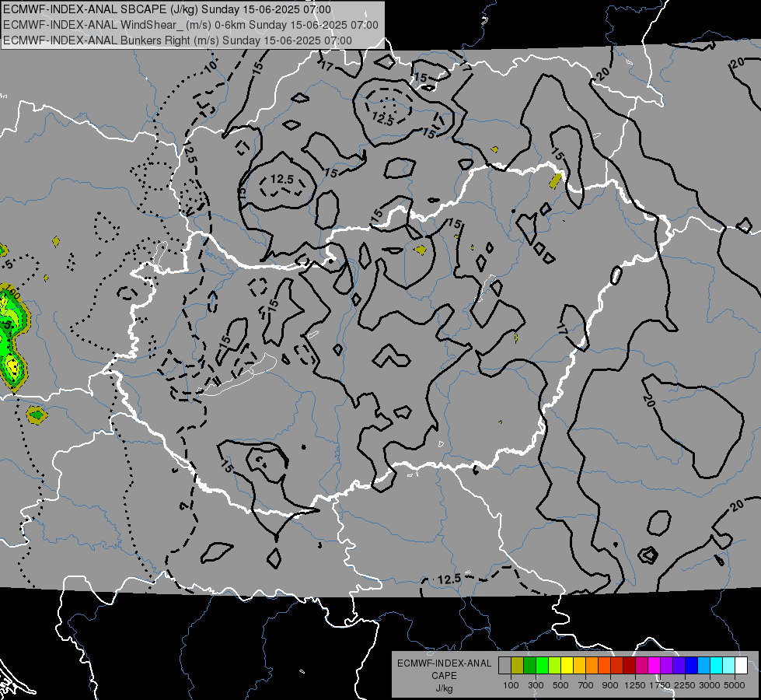Screen dimensions: 761x700
Task: Click the J/kg unit label in legend
Action: click(444, 688)
